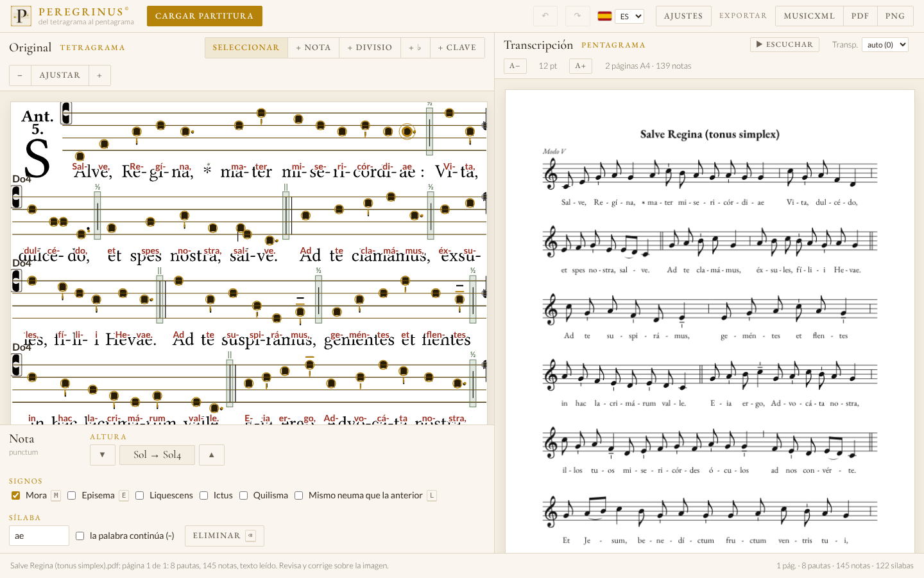Viewport: 924px width, 578px height.
Task: Undo the last edit
Action: [545, 16]
